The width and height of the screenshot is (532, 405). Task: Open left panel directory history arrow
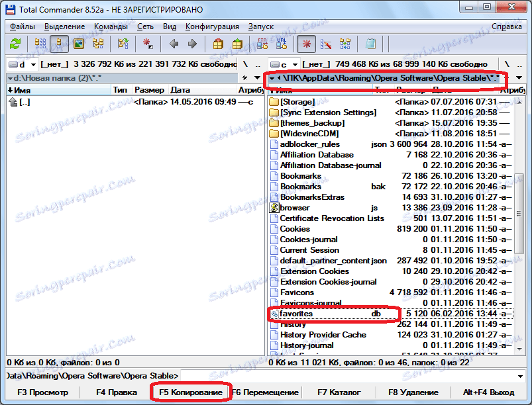[x=257, y=78]
